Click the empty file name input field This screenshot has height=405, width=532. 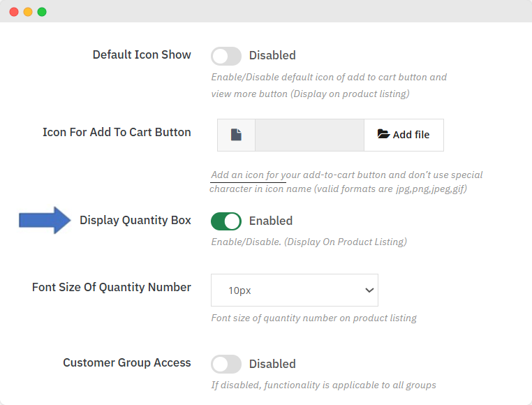pyautogui.click(x=309, y=135)
